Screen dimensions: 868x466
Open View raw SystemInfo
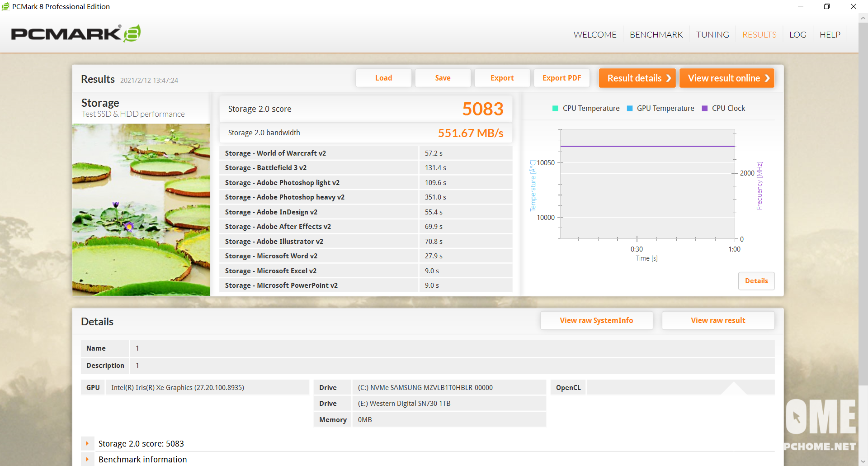[596, 320]
